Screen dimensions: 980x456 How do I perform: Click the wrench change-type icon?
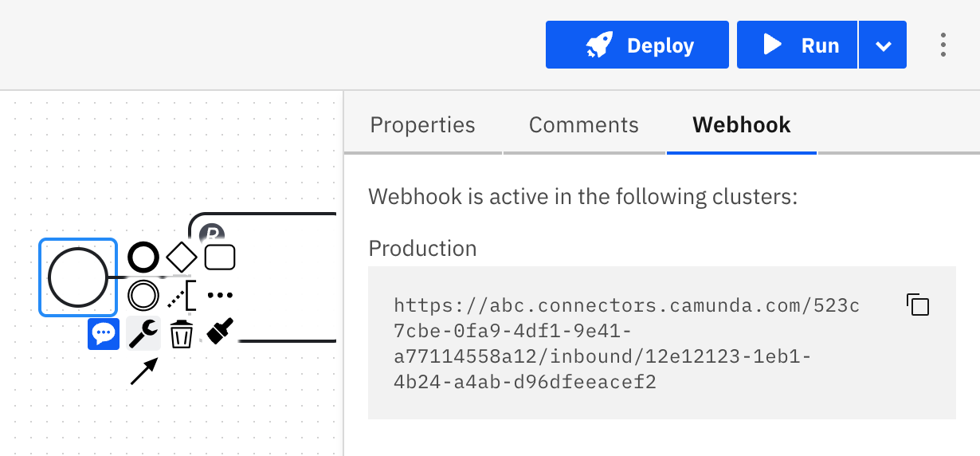(143, 333)
